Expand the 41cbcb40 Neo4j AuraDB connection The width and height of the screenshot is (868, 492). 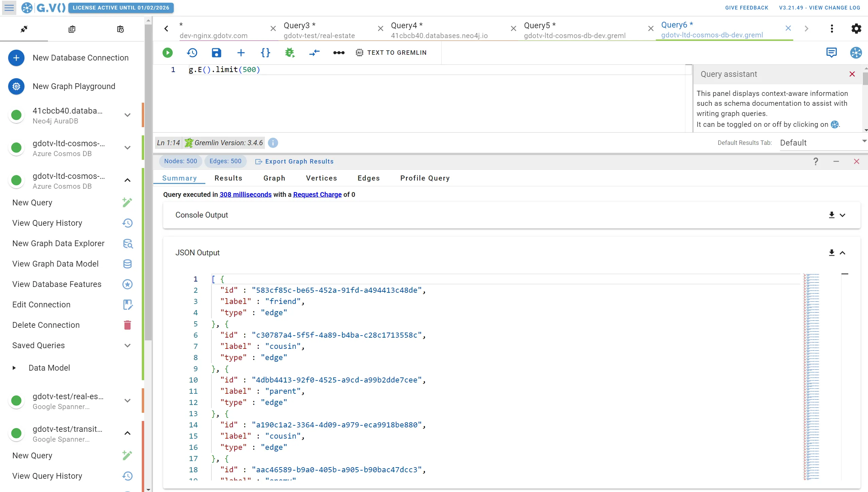pos(127,115)
